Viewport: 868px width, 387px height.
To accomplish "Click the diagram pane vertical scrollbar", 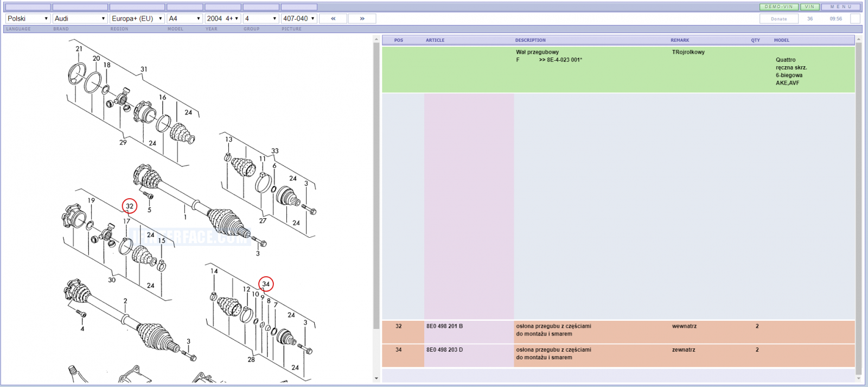I will point(376,185).
